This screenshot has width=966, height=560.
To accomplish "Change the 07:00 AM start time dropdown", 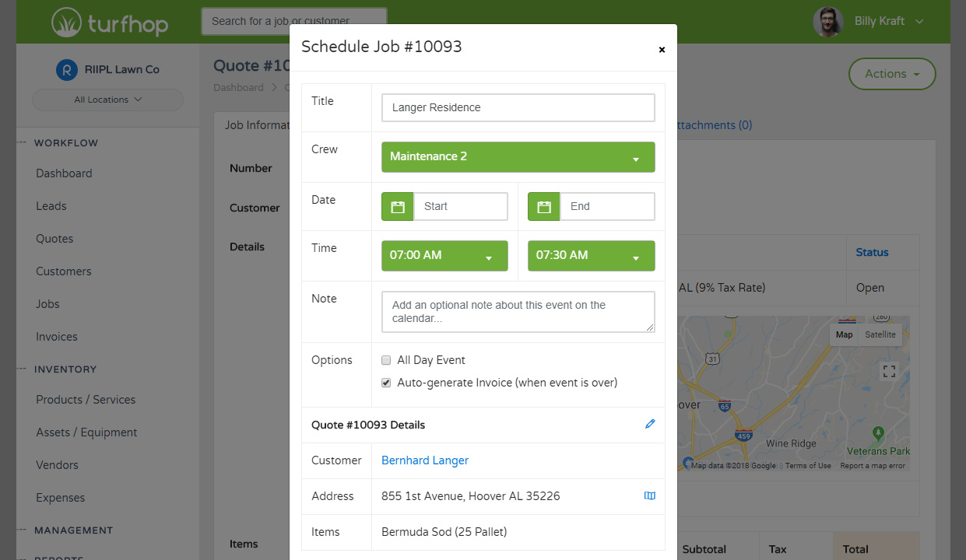I will point(444,255).
